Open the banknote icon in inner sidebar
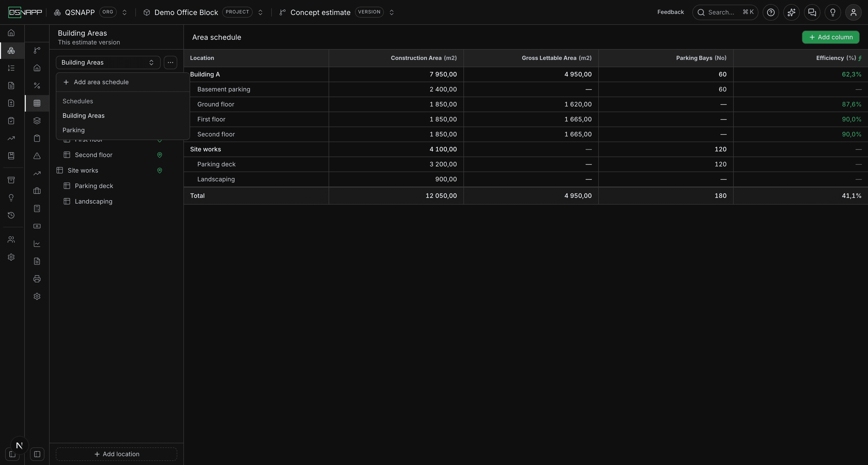The image size is (868, 465). click(37, 226)
